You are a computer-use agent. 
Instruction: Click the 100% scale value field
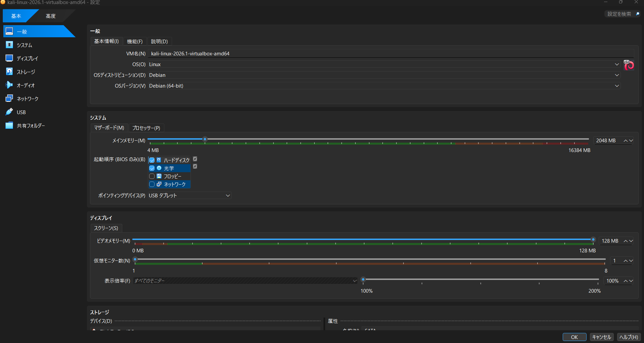pyautogui.click(x=613, y=281)
